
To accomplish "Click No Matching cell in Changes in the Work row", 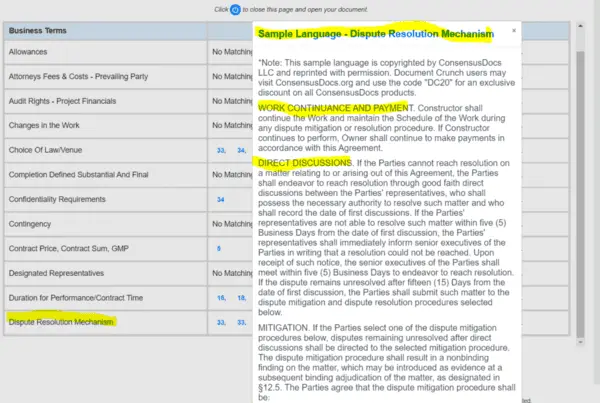I will coord(232,126).
